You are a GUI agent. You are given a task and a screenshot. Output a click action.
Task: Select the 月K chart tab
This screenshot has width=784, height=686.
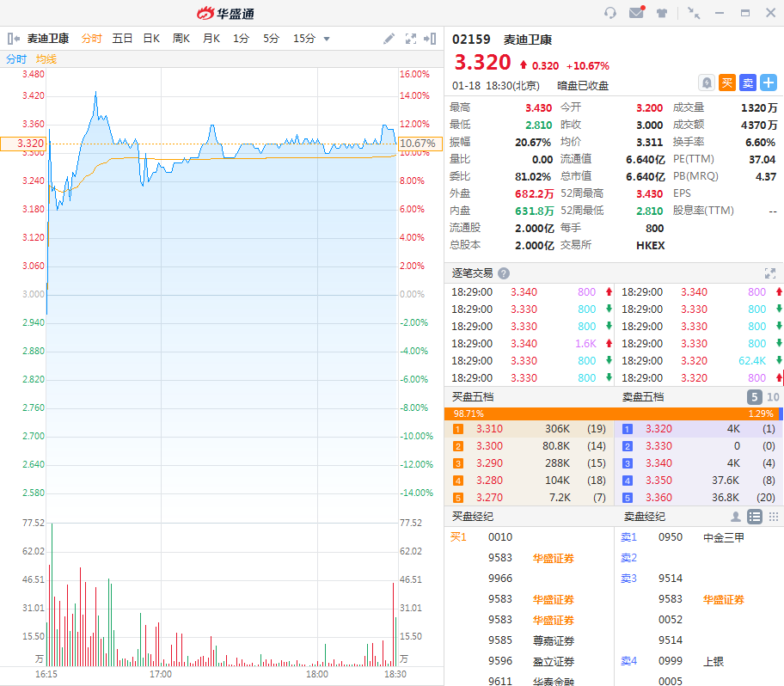[x=211, y=39]
